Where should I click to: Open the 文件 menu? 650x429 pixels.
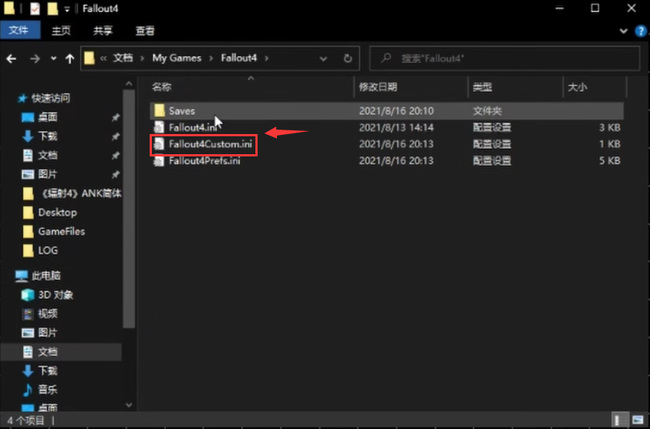(19, 30)
